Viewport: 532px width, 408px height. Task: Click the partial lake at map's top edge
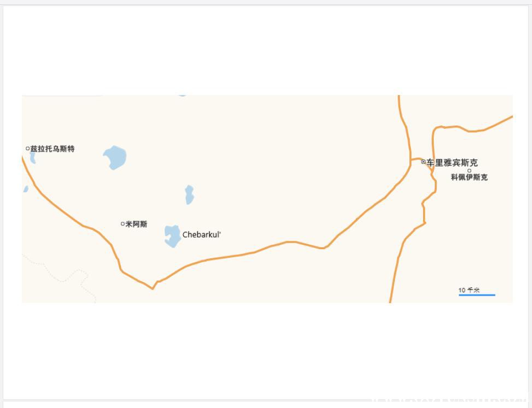[x=183, y=96]
